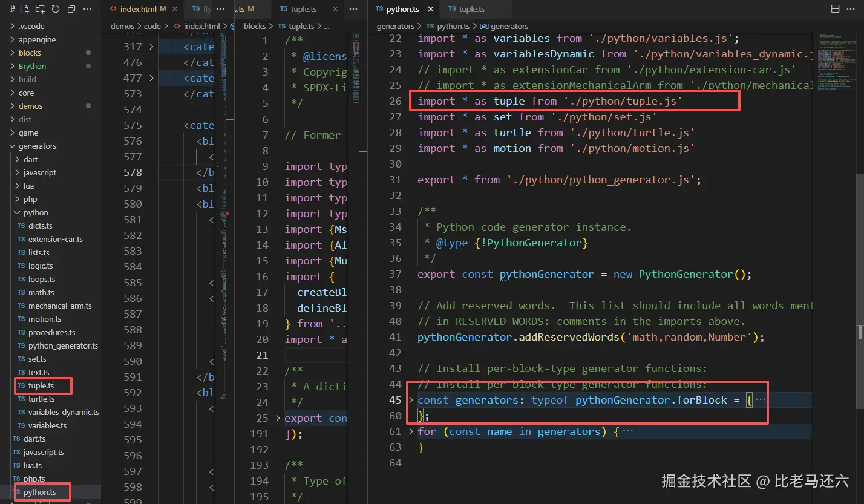Refresh the Explorer file tree

coord(56,9)
